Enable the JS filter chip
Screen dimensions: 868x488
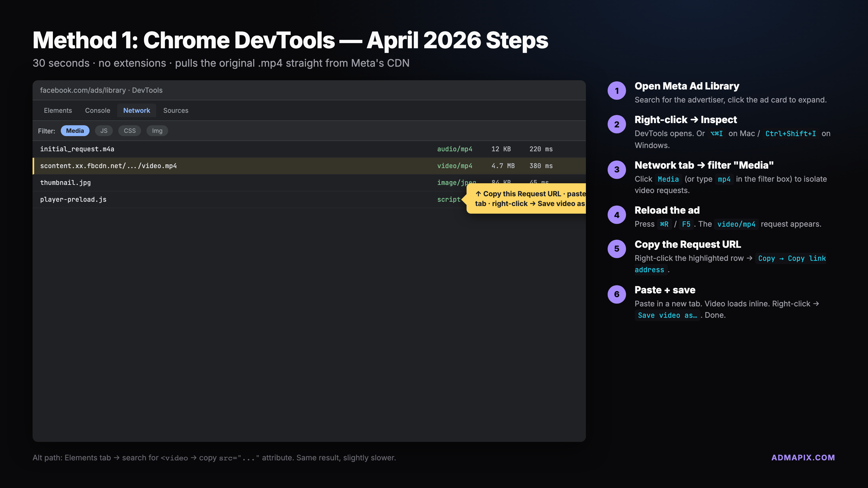click(x=104, y=131)
